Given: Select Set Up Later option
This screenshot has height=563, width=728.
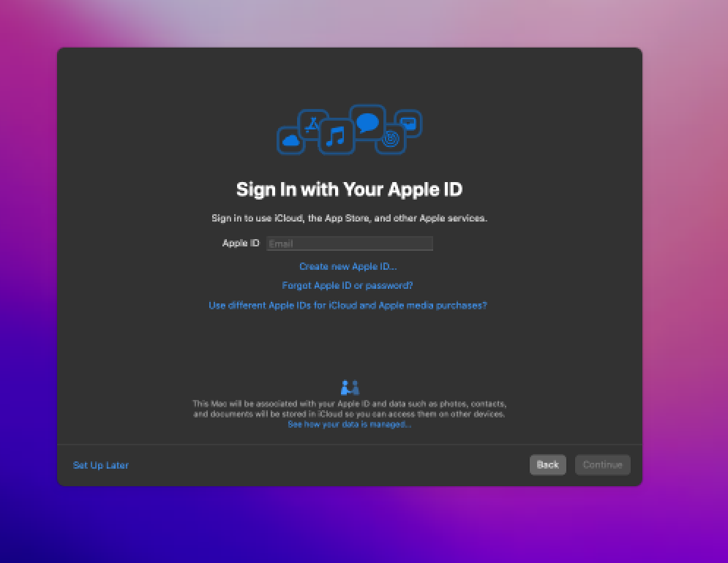Looking at the screenshot, I should (101, 465).
